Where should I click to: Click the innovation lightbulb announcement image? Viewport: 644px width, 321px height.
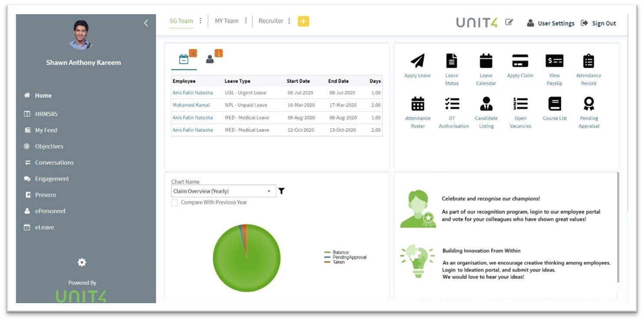coord(417,261)
